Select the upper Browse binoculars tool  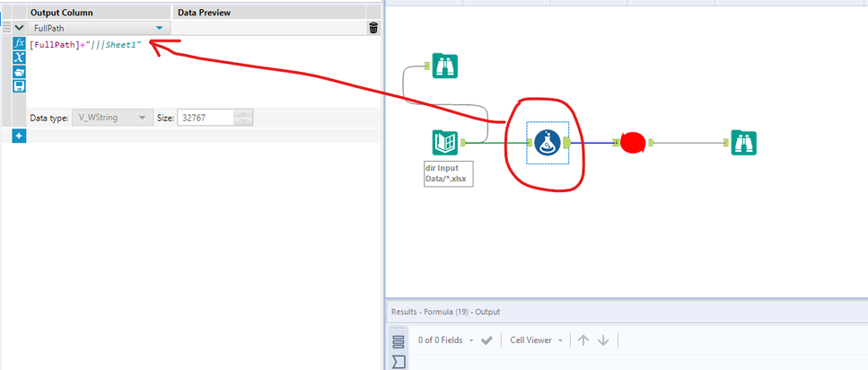click(x=444, y=66)
